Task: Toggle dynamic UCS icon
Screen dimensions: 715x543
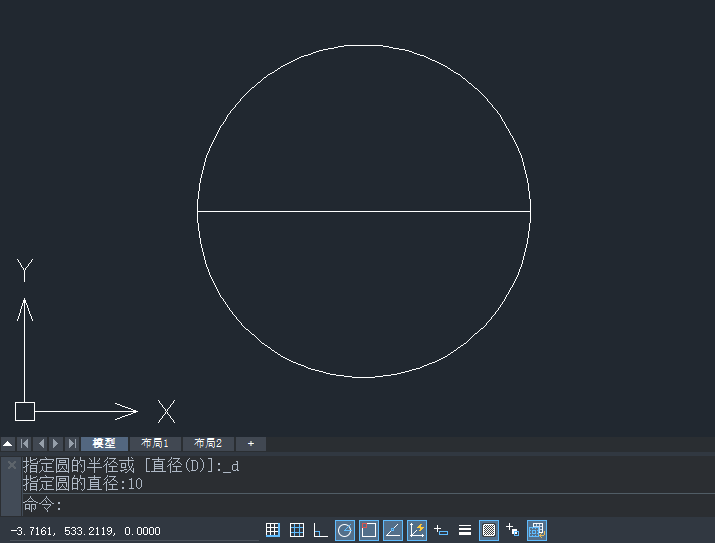Action: [x=417, y=530]
